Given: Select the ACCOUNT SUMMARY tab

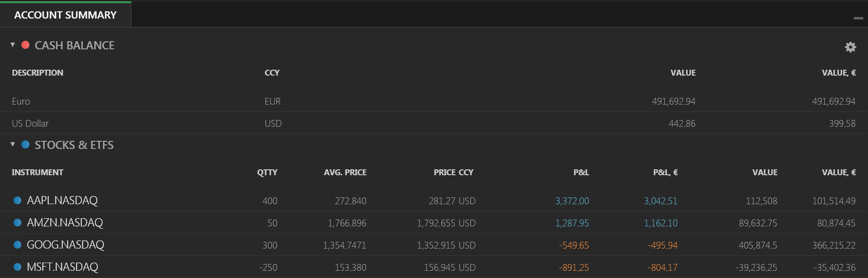Looking at the screenshot, I should coord(66,15).
